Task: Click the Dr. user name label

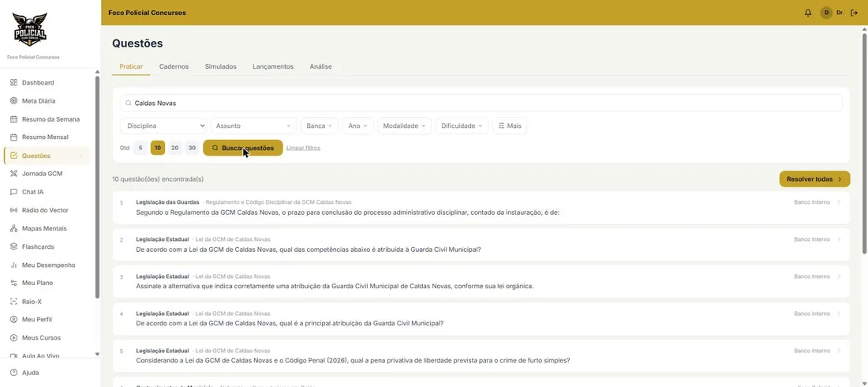Action: coord(840,13)
